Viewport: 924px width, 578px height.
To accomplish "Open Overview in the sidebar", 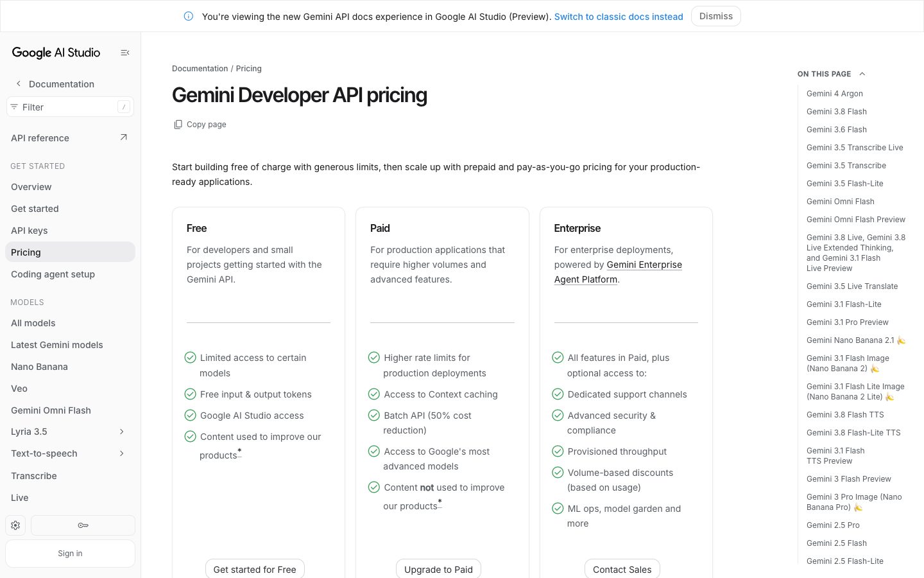I will point(70,187).
